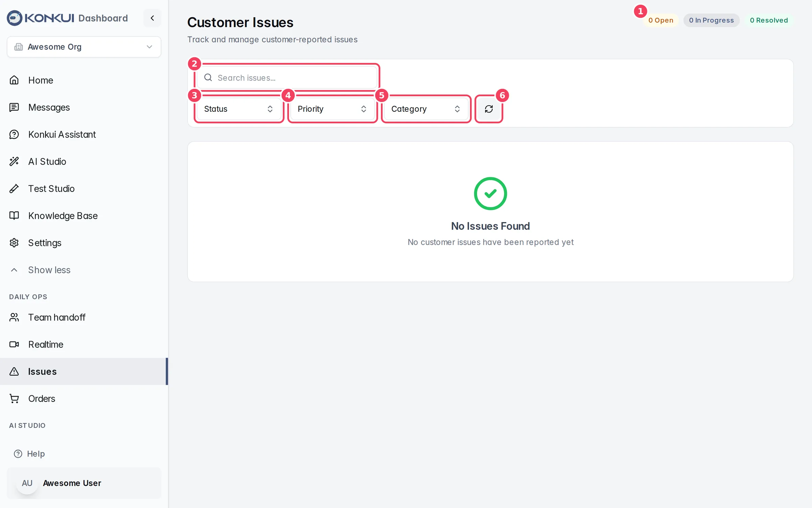
Task: Navigate to the Orders page
Action: [84, 399]
